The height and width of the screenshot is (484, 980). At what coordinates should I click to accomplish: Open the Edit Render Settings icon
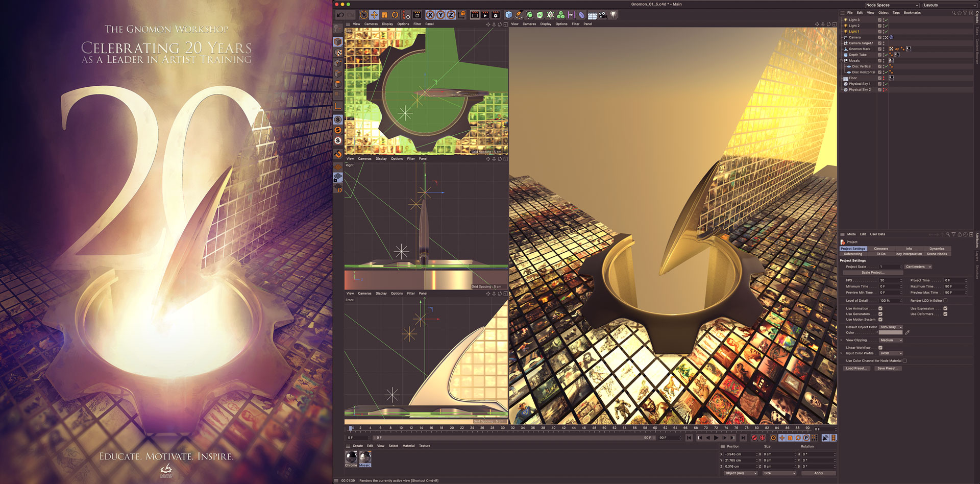(495, 15)
